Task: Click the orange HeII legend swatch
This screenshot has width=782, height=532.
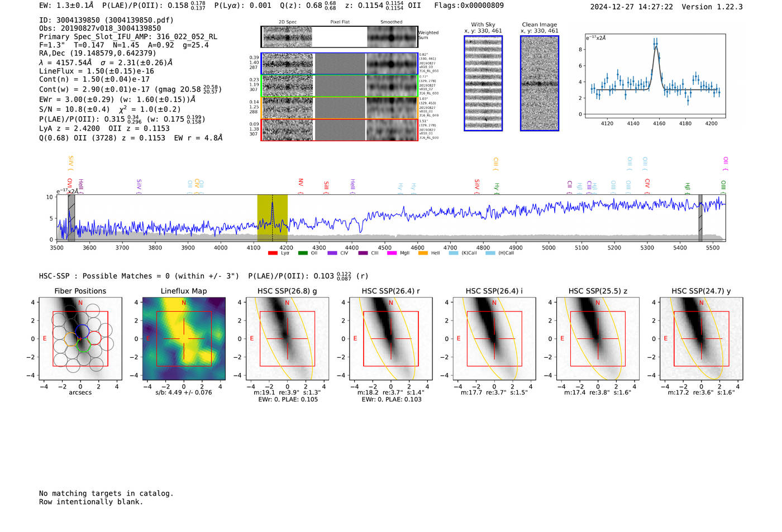Action: coord(423,253)
